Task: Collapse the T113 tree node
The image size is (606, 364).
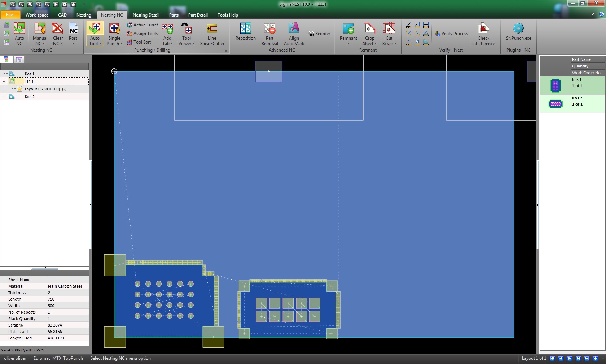Action: 4,81
